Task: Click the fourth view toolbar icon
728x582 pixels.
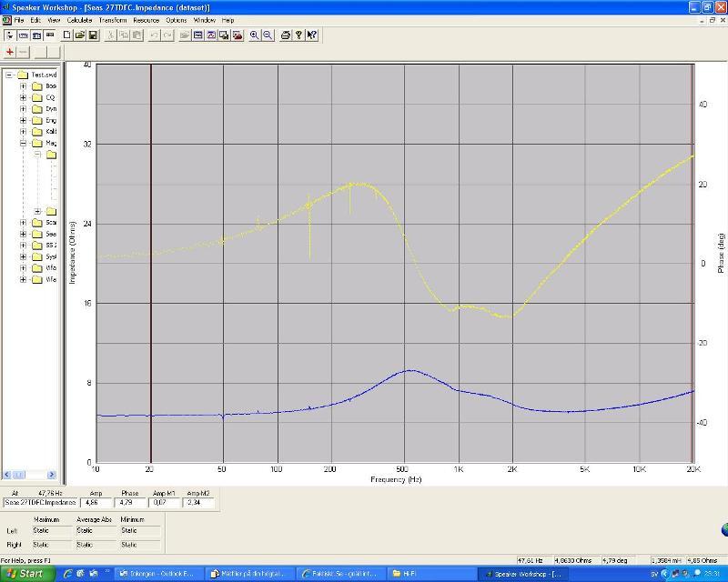Action: point(50,35)
